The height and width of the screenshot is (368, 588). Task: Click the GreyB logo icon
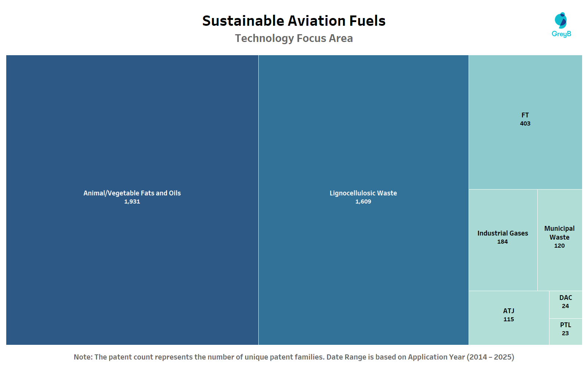pos(561,21)
